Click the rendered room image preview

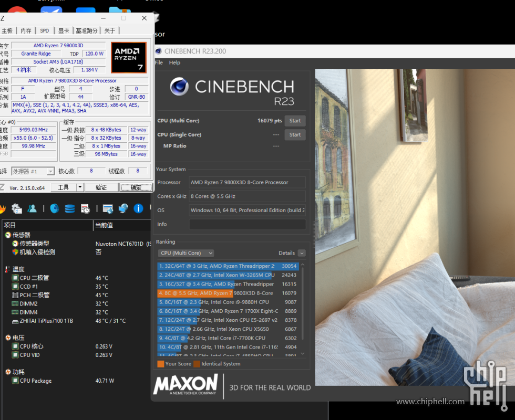click(415, 227)
